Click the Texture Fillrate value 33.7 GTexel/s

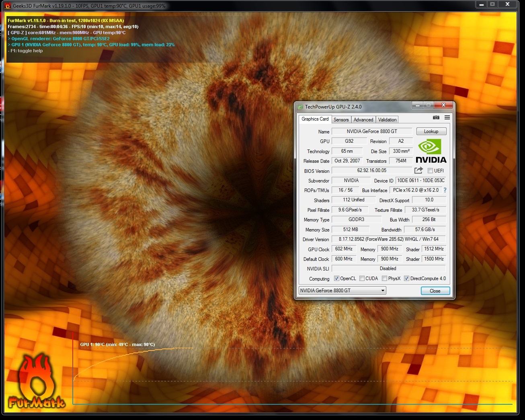coord(425,210)
